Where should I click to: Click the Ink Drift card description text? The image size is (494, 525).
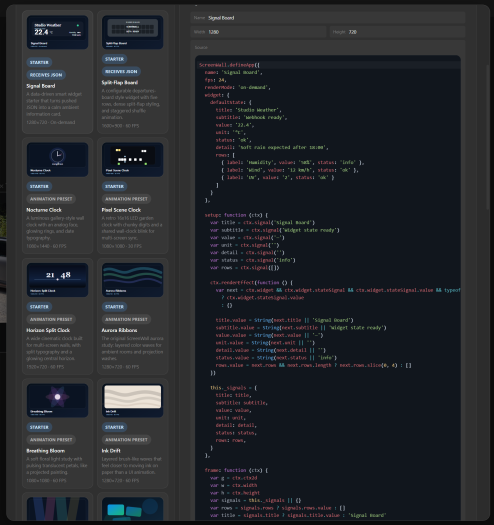click(132, 466)
